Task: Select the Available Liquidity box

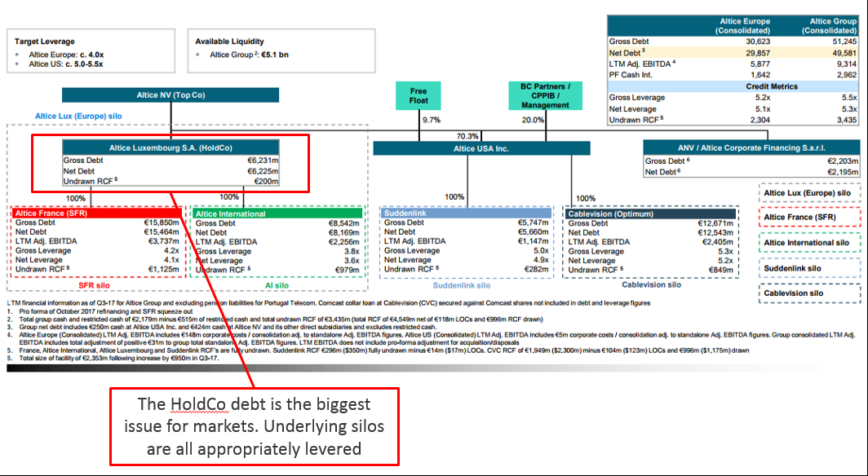Action: pyautogui.click(x=281, y=51)
